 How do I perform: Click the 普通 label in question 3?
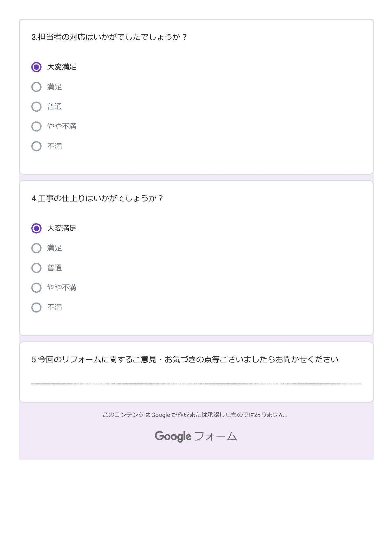coord(55,107)
